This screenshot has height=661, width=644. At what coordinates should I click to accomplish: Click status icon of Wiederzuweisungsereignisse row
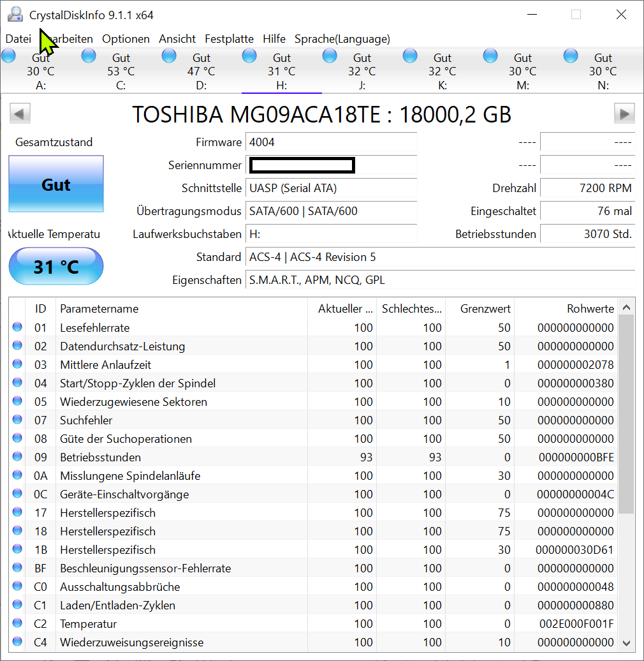pyautogui.click(x=17, y=641)
